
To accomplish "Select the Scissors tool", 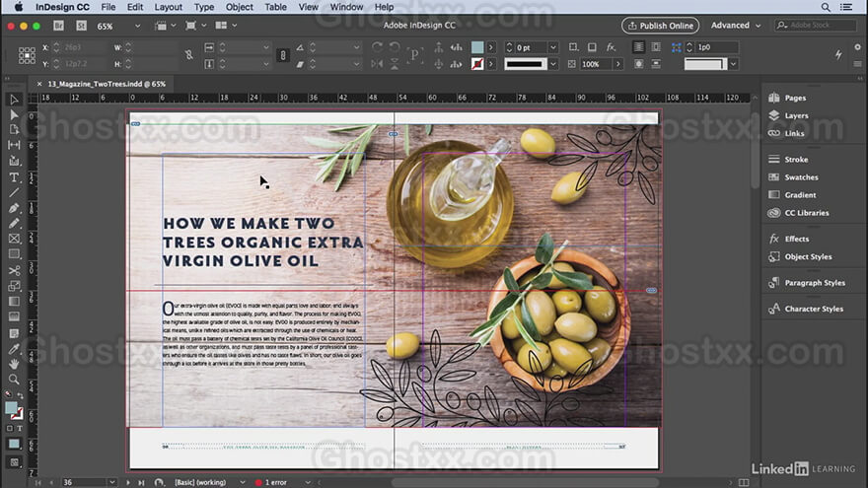I will click(14, 270).
